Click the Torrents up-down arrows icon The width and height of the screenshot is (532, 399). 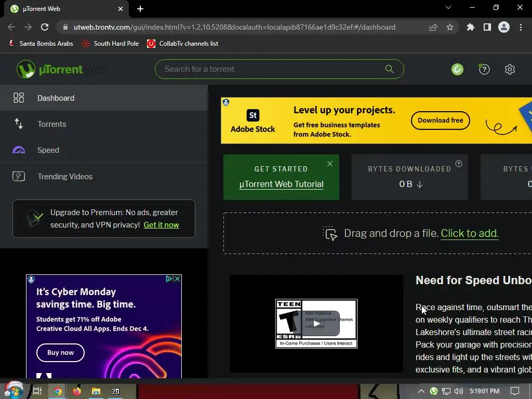(x=19, y=124)
